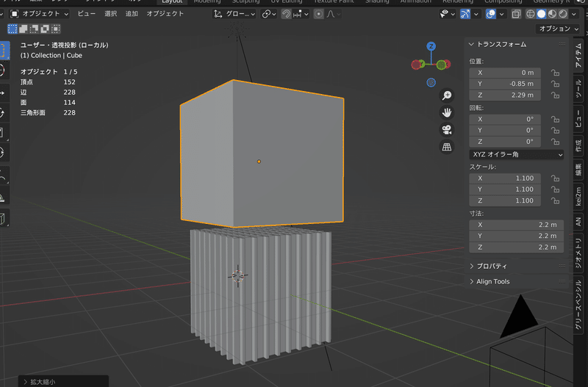
Task: Select solid viewport shading
Action: (541, 14)
